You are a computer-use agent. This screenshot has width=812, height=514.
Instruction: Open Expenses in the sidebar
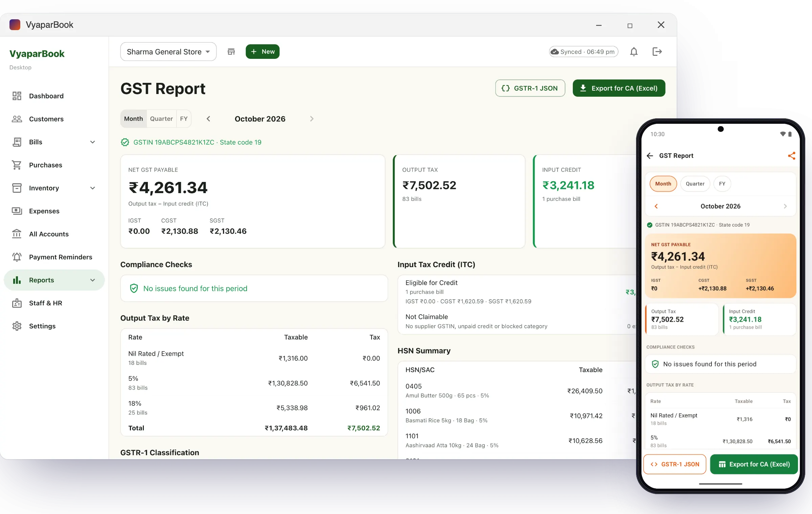click(54, 211)
